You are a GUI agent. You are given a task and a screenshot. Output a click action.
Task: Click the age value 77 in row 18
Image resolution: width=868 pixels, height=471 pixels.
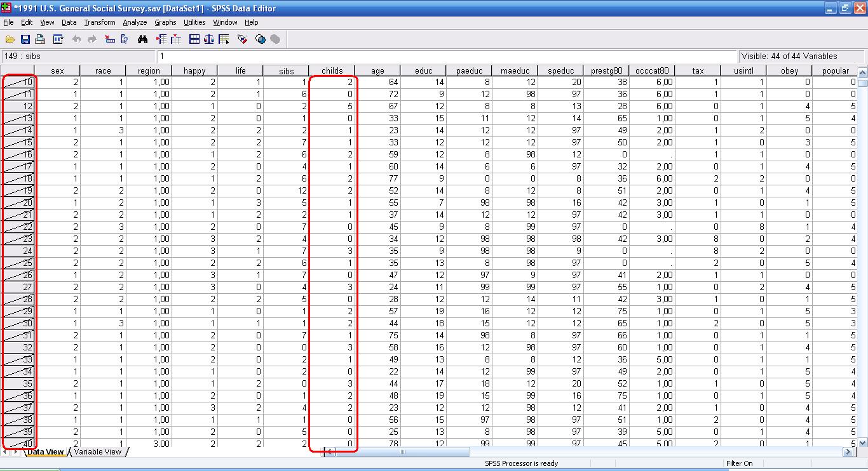(377, 178)
